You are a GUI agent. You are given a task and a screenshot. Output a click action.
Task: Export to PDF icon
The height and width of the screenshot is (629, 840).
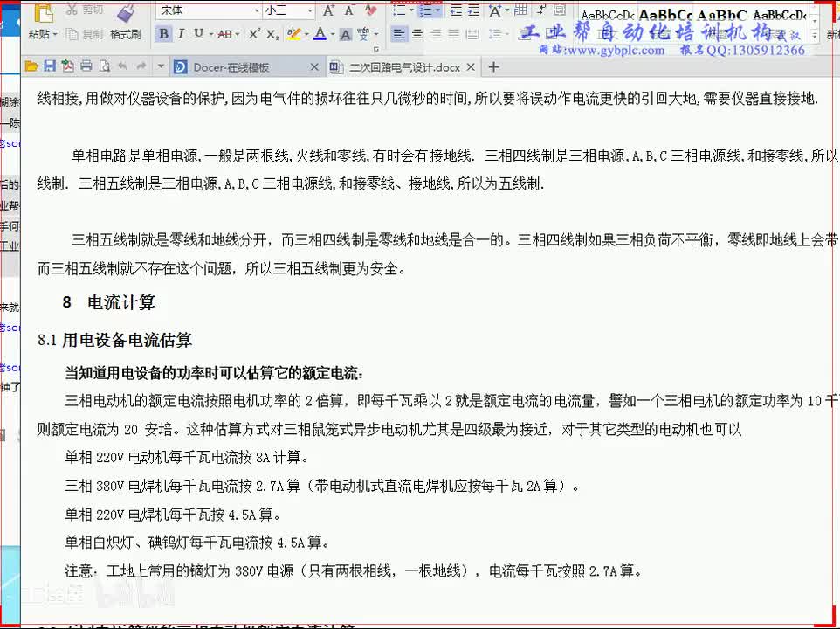click(67, 66)
